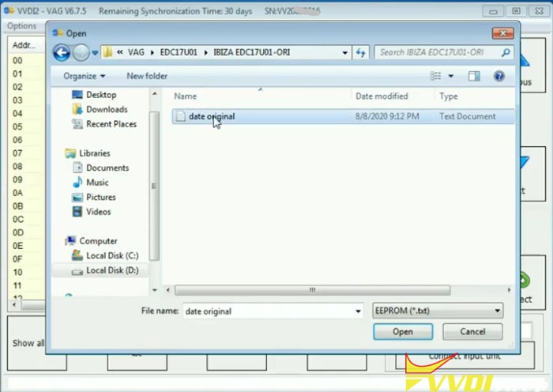Open the EEPROM (*.txt) file type dropdown

pyautogui.click(x=438, y=311)
